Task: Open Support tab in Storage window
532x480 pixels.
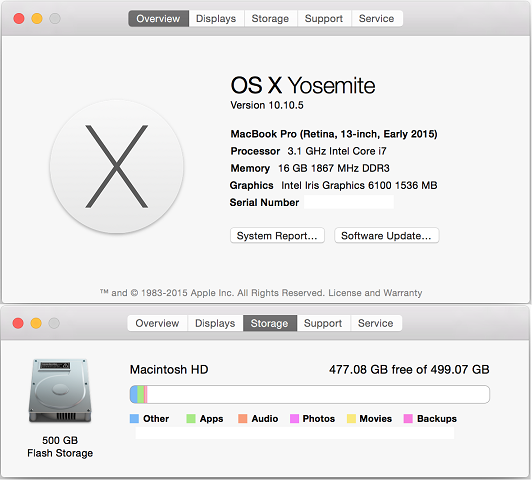Action: [x=323, y=323]
